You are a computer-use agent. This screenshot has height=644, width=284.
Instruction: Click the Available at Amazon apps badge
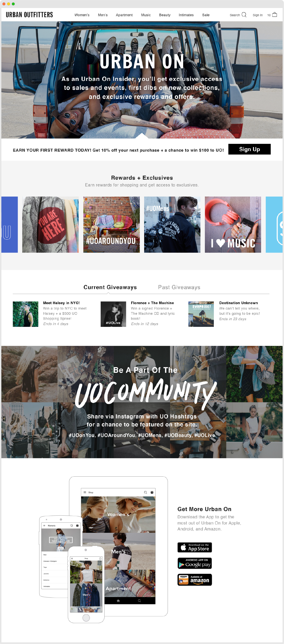pos(195,580)
